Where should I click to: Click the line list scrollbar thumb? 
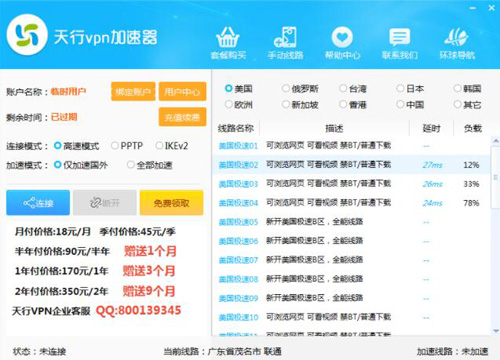point(496,178)
